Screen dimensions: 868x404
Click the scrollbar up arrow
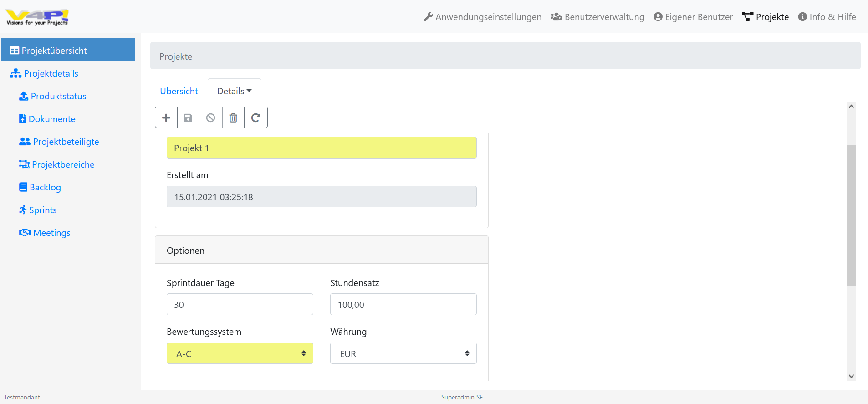[x=851, y=107]
